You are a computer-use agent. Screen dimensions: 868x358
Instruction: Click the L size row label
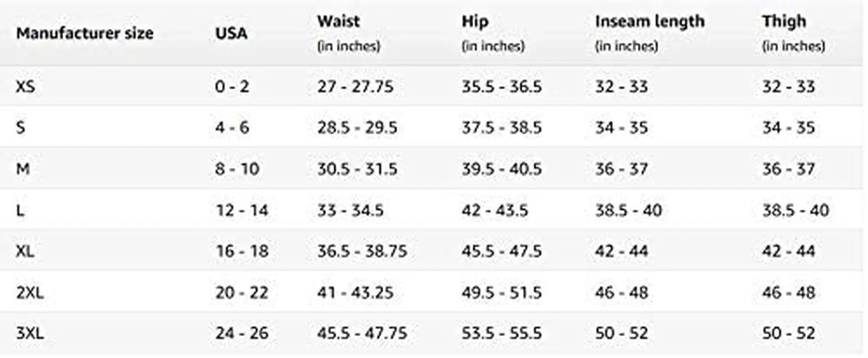pyautogui.click(x=20, y=210)
